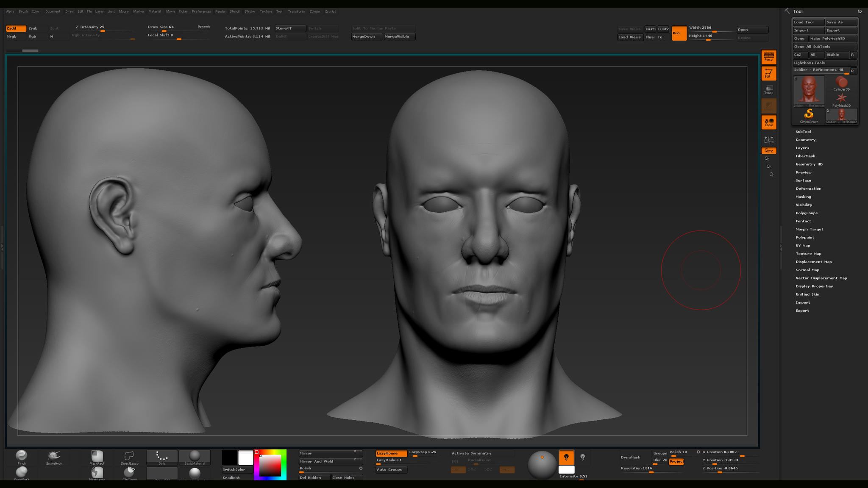Toggle Zadd sculpting mode
Screen dimensions: 868x488
tap(16, 28)
